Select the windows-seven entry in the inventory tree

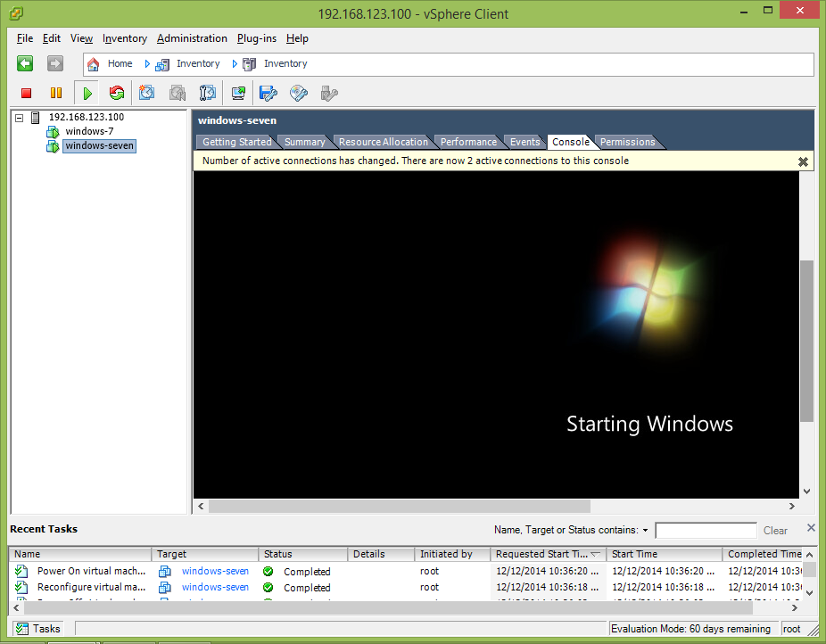(100, 146)
